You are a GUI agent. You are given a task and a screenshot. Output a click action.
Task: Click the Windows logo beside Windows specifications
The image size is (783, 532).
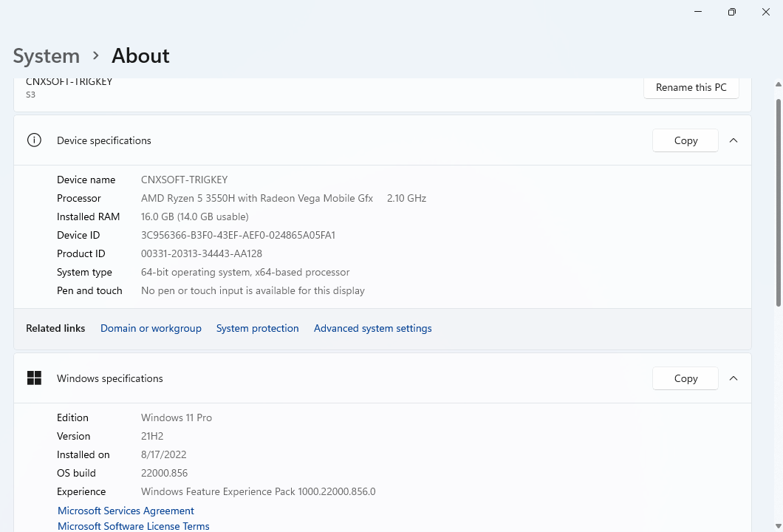pyautogui.click(x=34, y=378)
